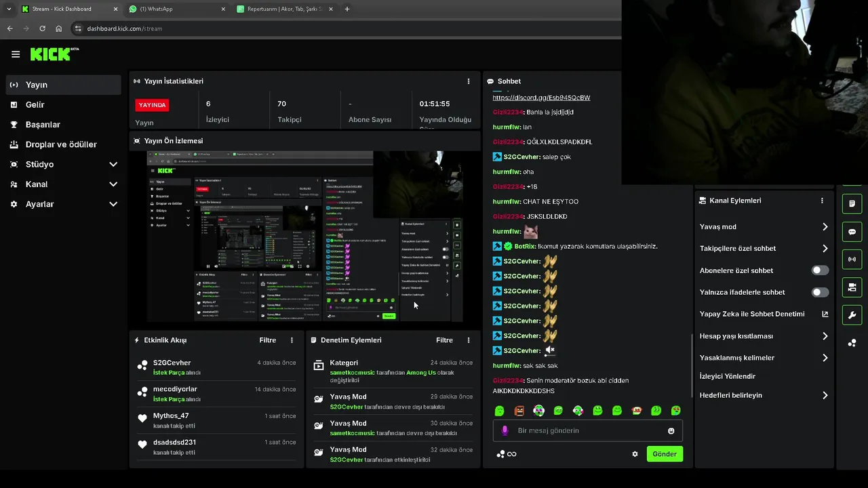868x488 pixels.
Task: Open the storefront icon in right sidebar
Action: click(852, 287)
